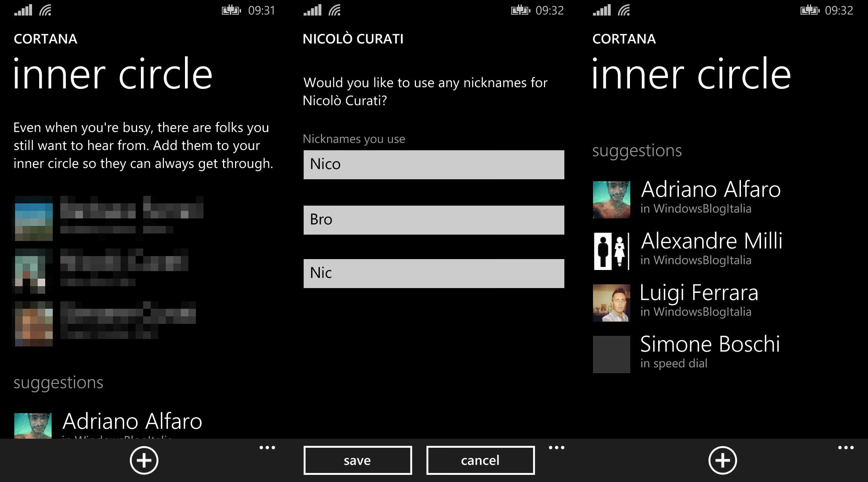Image resolution: width=868 pixels, height=482 pixels.
Task: Open the third blurred inner circle contact
Action: (105, 324)
